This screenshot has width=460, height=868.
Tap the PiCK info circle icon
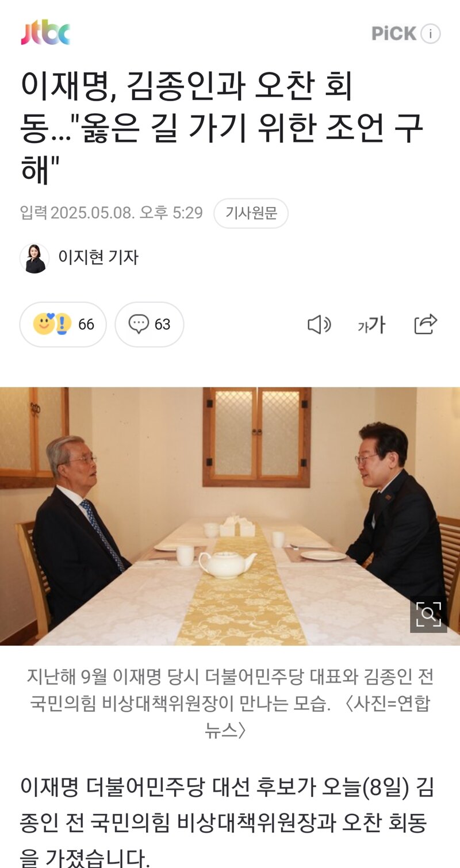click(x=431, y=34)
